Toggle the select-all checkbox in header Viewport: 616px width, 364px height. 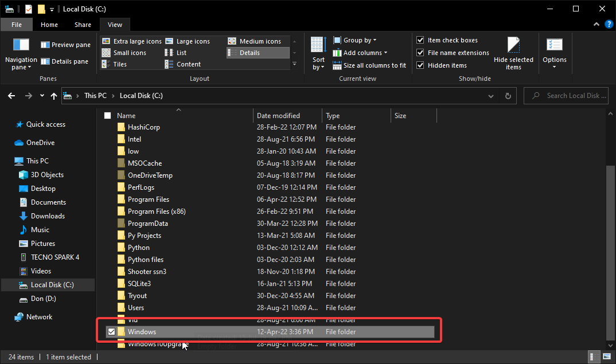pos(107,115)
